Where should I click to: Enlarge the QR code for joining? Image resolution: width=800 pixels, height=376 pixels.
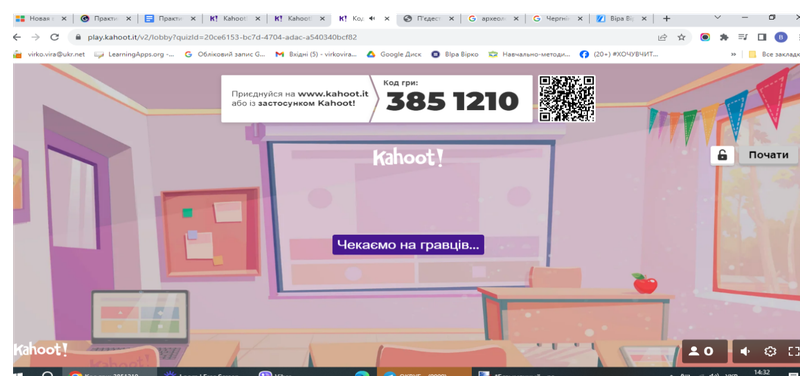567,98
